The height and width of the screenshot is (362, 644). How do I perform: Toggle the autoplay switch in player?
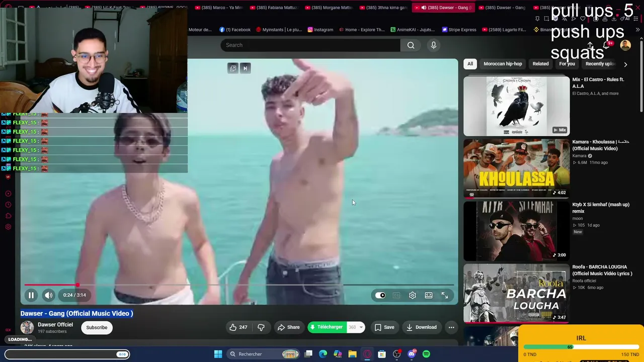(x=380, y=295)
